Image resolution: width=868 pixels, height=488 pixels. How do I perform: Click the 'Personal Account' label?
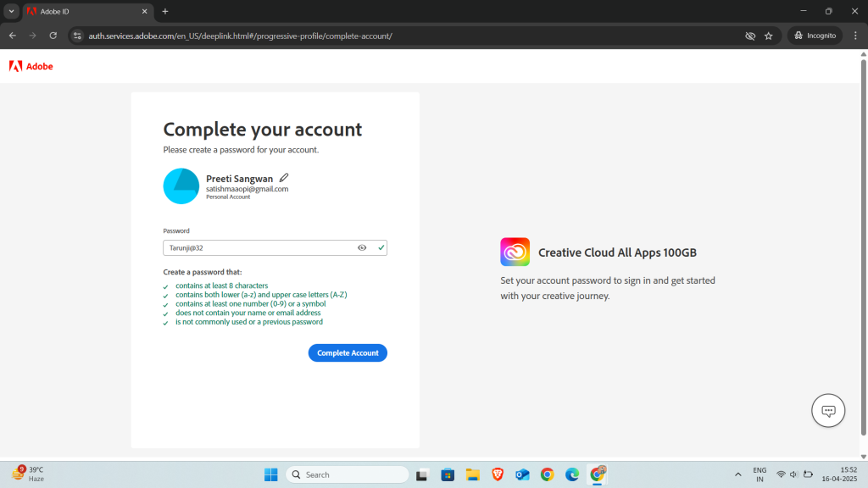point(228,197)
